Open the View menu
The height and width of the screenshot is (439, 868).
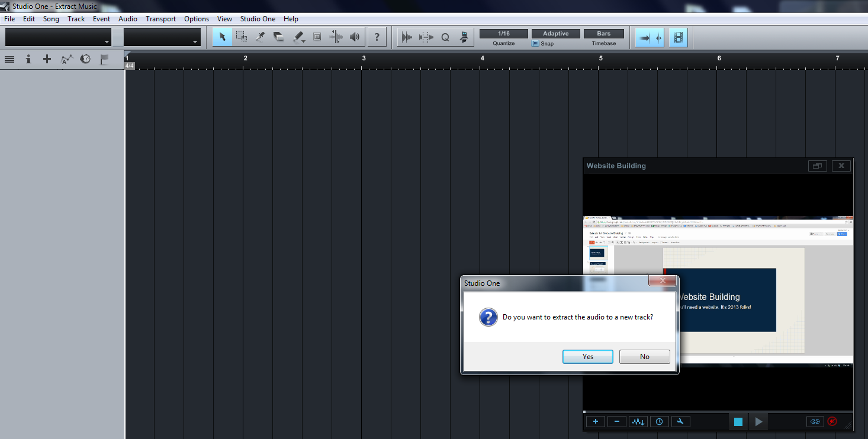tap(224, 19)
